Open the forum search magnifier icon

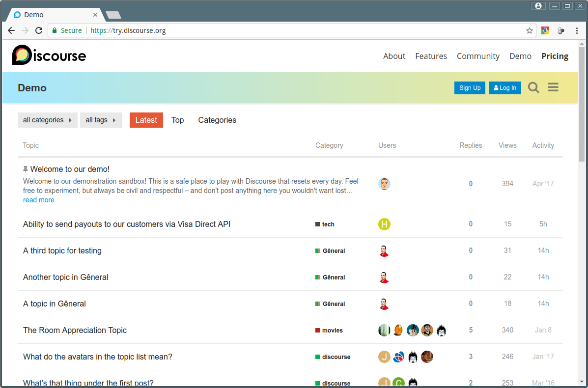click(x=533, y=88)
